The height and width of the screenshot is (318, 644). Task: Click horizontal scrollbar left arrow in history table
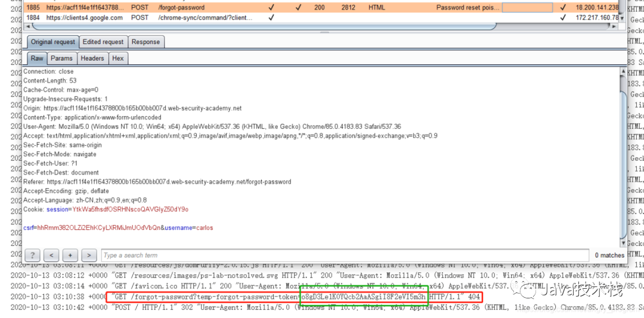pyautogui.click(x=28, y=27)
